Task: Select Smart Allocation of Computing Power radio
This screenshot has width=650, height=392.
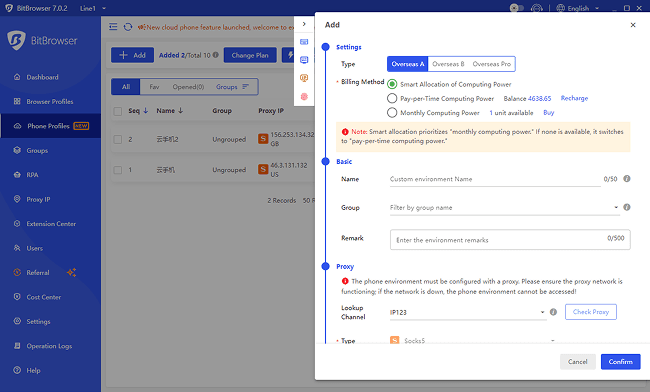Action: [x=392, y=84]
